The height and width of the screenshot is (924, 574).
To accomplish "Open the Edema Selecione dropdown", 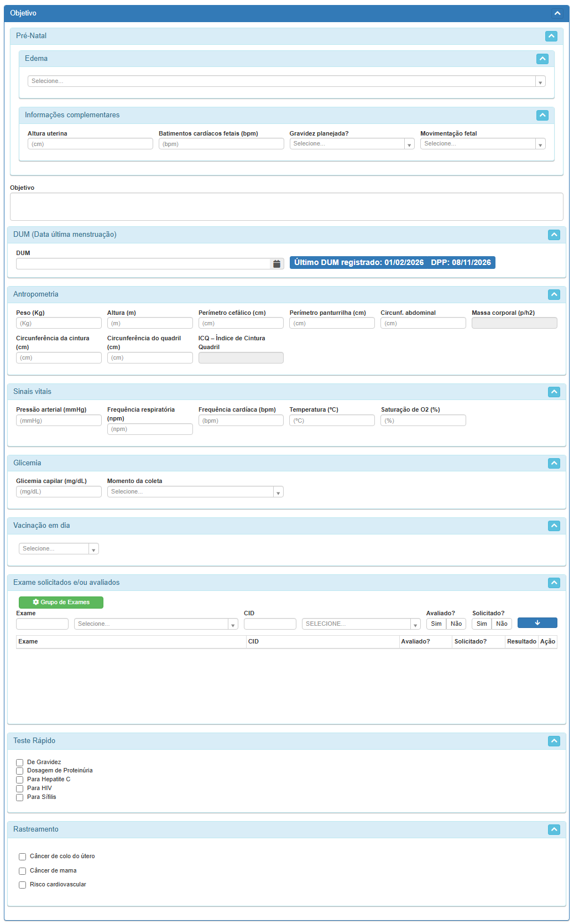I will click(286, 81).
